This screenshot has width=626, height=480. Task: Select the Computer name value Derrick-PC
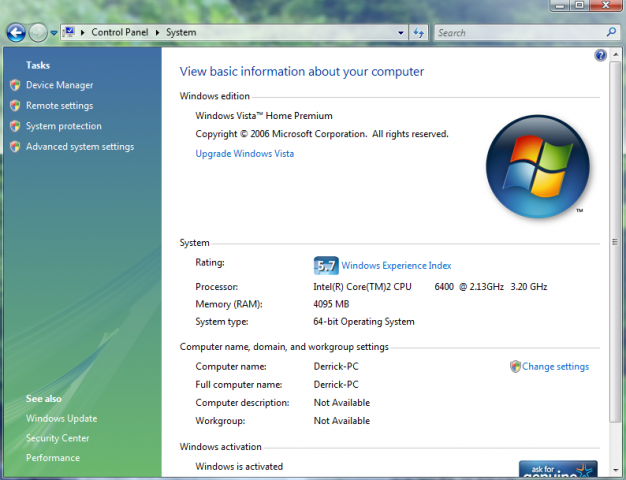tap(336, 367)
